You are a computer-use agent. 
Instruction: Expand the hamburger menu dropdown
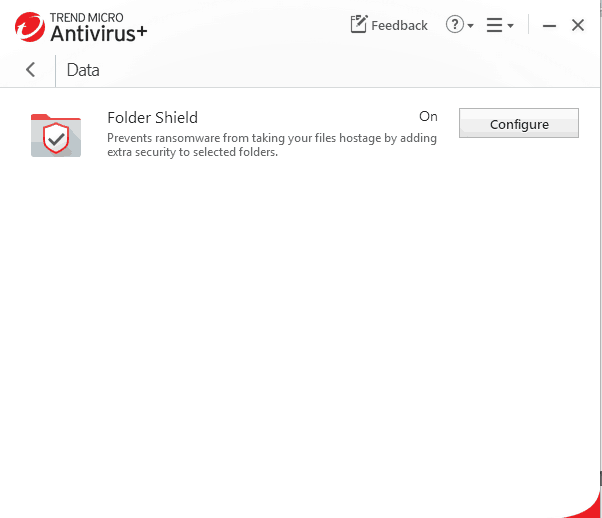coord(500,25)
